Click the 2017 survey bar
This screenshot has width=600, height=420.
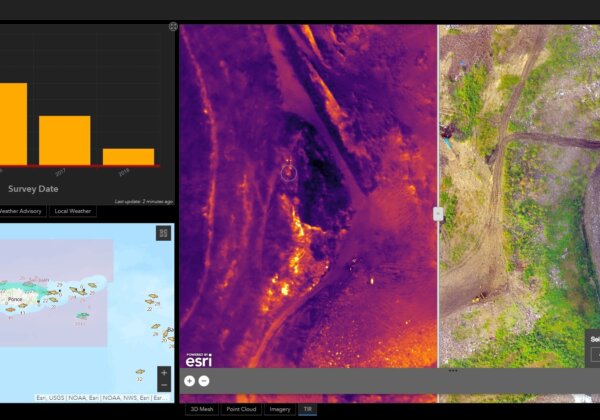pyautogui.click(x=64, y=140)
